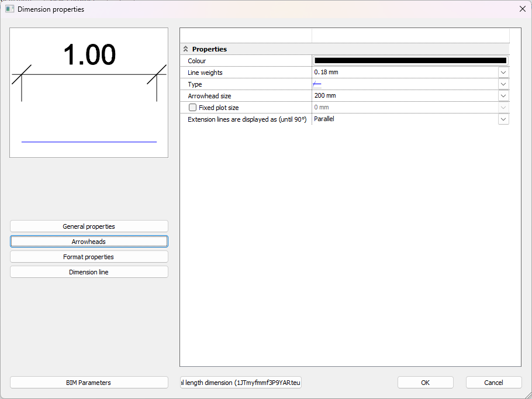Open the Line weights dropdown arrow
532x399 pixels.
pos(503,73)
